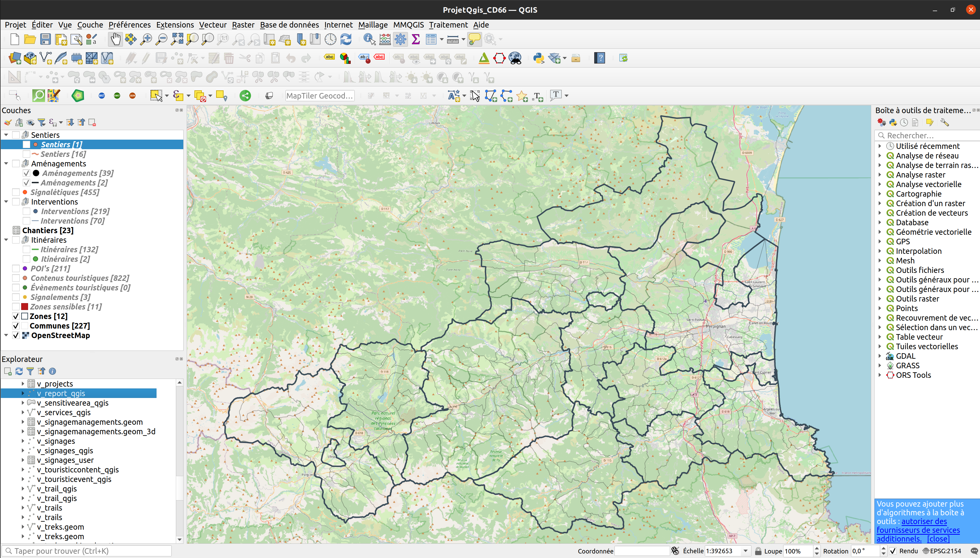
Task: Click the Help question mark icon
Action: pyautogui.click(x=600, y=58)
